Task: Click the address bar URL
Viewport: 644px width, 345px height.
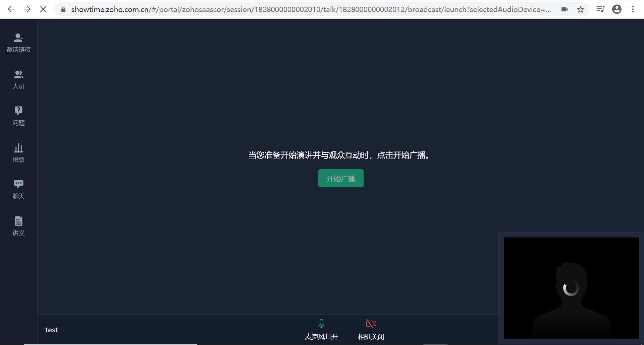Action: pyautogui.click(x=311, y=10)
